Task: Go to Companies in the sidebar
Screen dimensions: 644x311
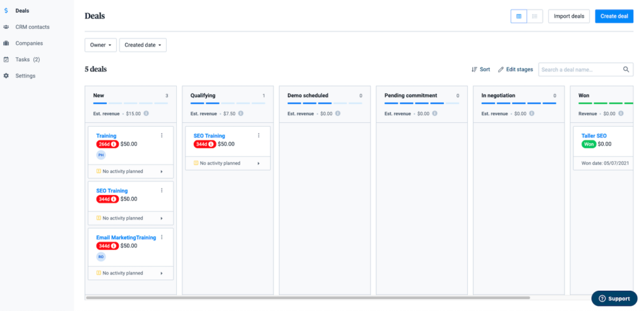Action: coord(29,43)
